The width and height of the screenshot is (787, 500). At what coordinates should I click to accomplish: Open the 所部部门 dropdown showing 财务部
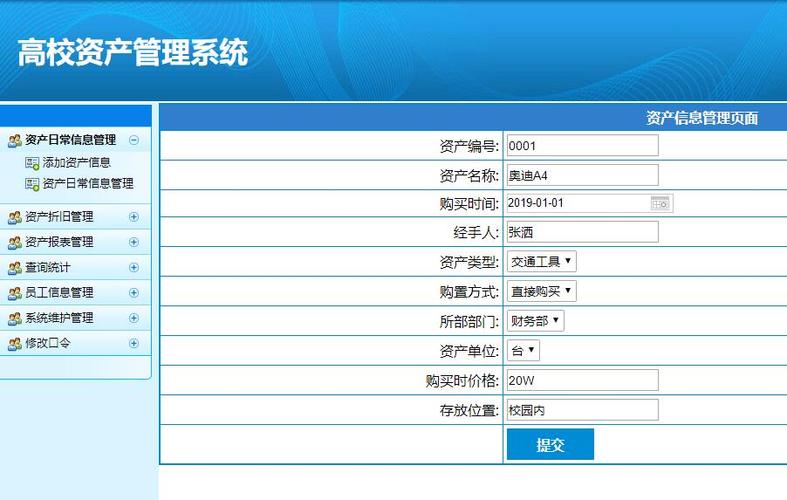click(x=536, y=321)
